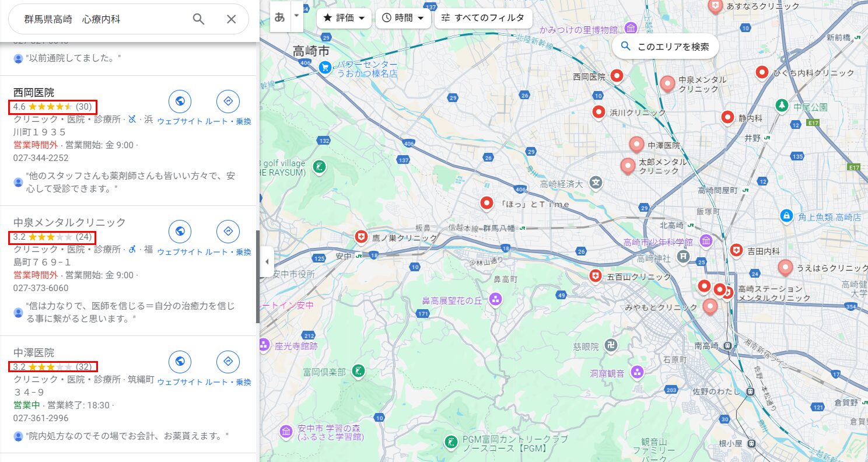Click the 3.2 rating with 32 reviews
The image size is (868, 462).
[x=52, y=367]
